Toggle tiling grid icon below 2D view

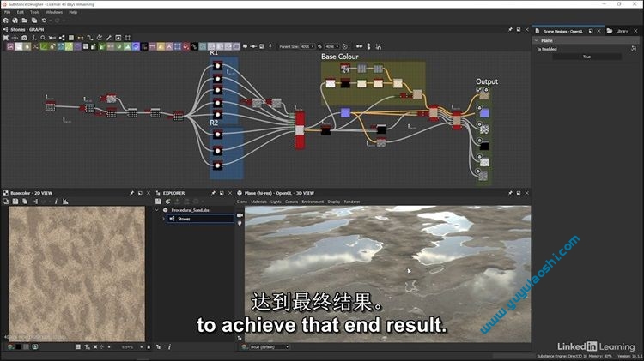[x=77, y=347]
